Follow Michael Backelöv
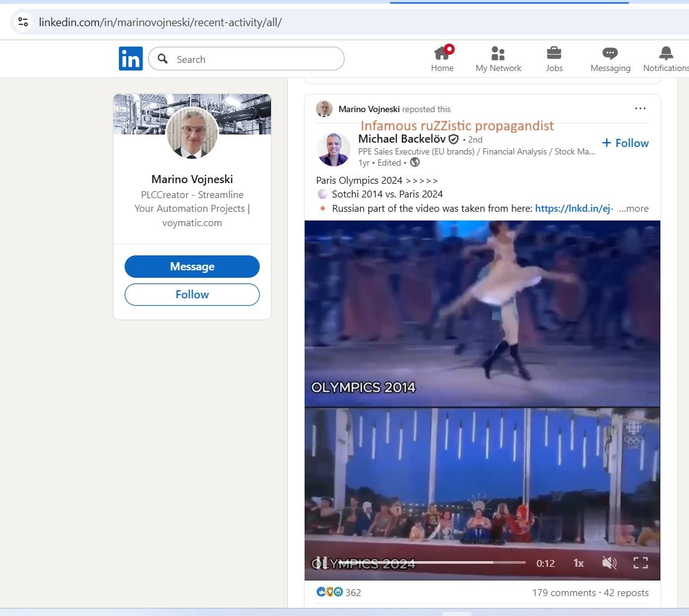The height and width of the screenshot is (616, 689). pos(625,143)
